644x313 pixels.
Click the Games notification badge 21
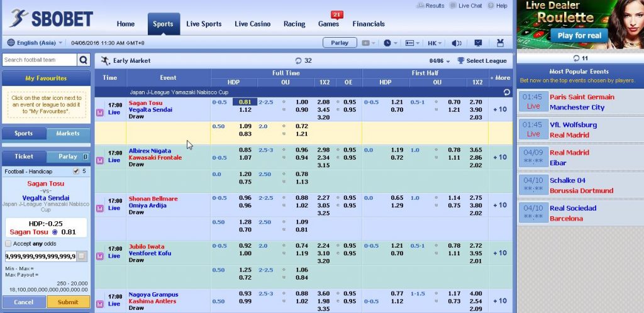point(337,15)
